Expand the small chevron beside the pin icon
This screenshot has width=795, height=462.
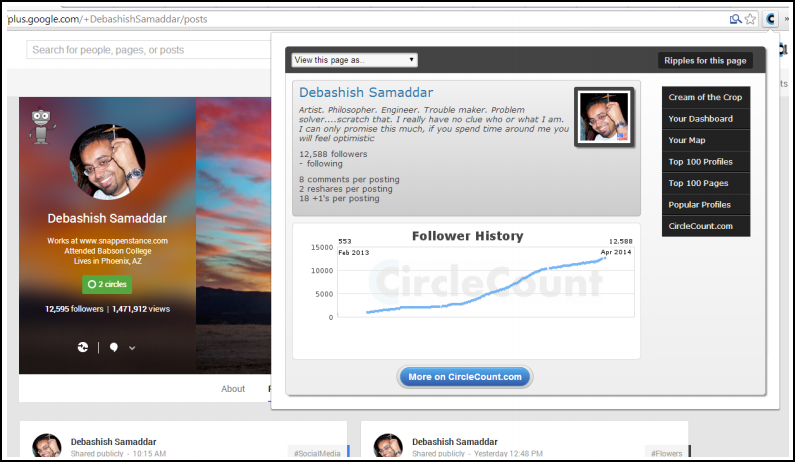point(132,348)
